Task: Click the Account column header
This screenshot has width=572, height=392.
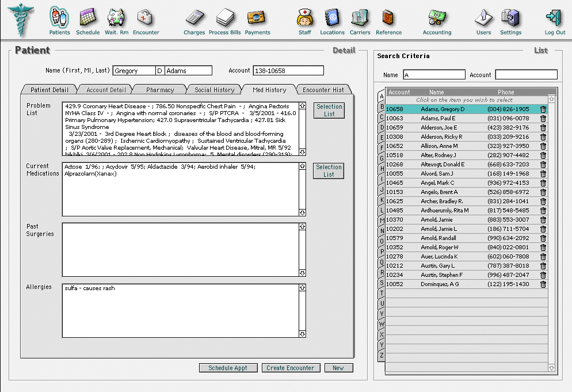Action: point(399,92)
